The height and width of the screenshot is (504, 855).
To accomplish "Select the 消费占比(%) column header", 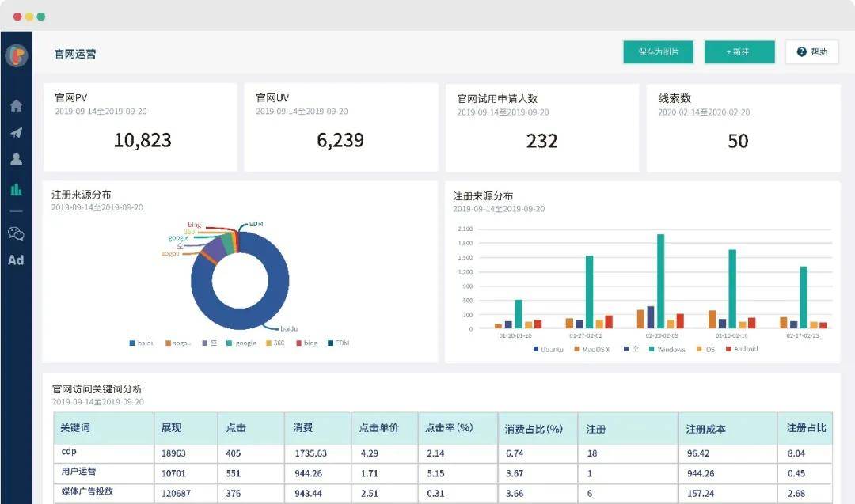I will point(534,427).
